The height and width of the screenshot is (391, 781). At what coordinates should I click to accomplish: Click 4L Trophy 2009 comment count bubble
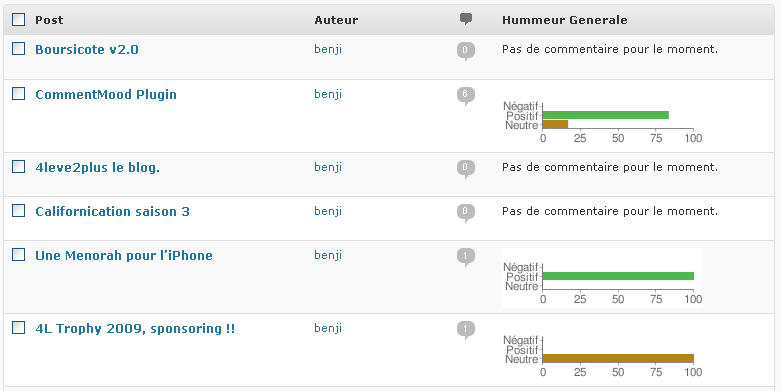coord(466,331)
